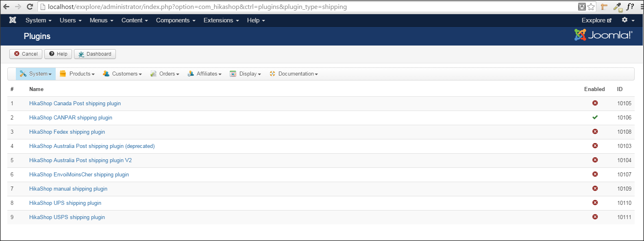644x241 pixels.
Task: Enable the Fedex shipping plugin
Action: point(595,132)
